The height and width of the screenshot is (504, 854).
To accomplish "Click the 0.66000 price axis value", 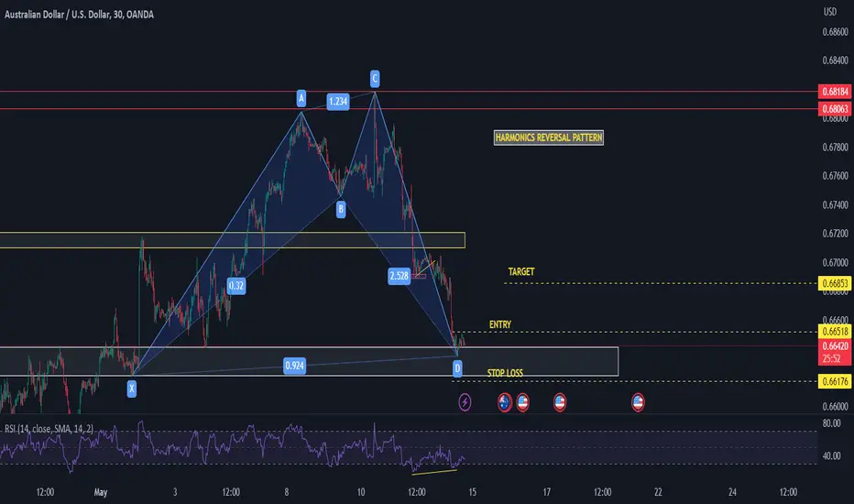I will [835, 407].
